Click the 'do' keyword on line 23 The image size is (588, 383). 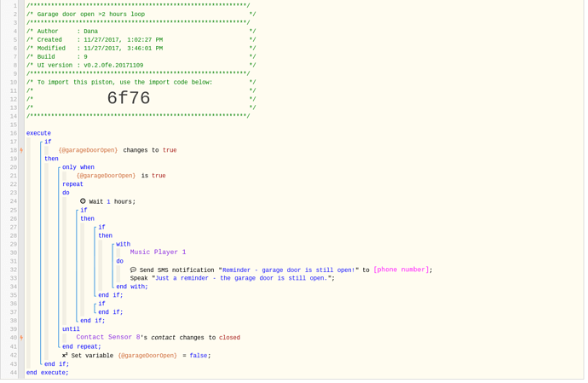coord(66,193)
